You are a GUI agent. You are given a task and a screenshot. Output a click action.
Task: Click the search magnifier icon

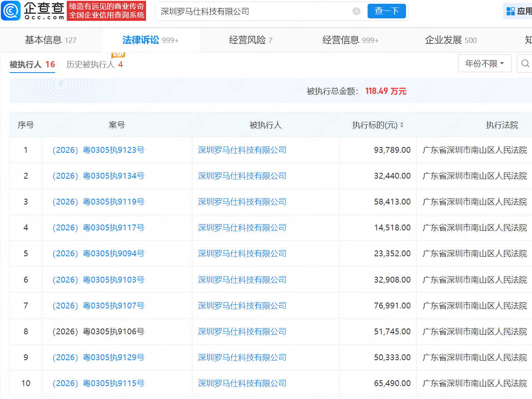525,63
